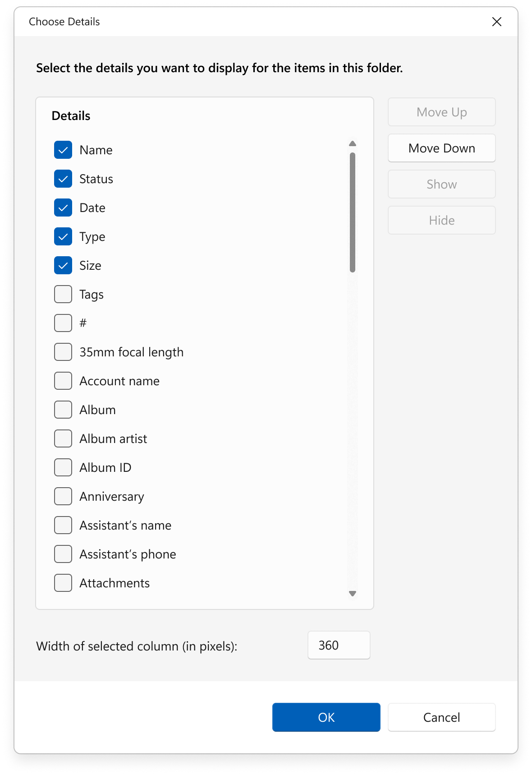Check the Album artist checkbox
This screenshot has width=532, height=775.
click(63, 438)
